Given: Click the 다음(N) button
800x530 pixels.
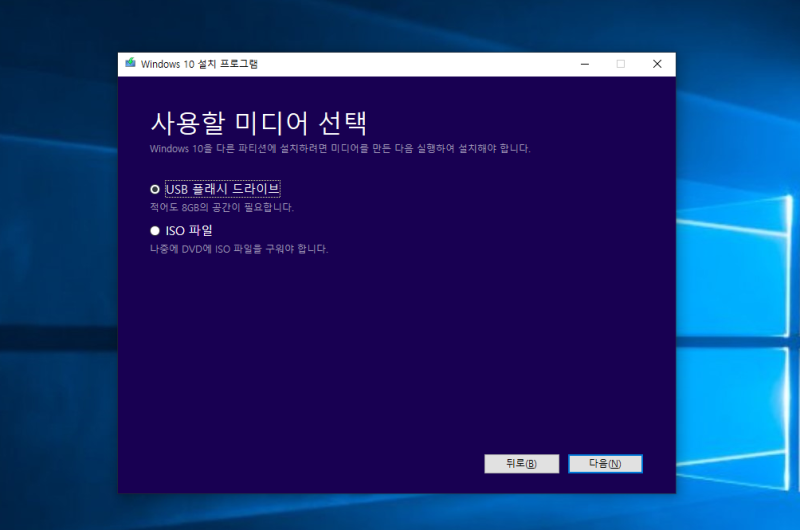Looking at the screenshot, I should click(605, 464).
